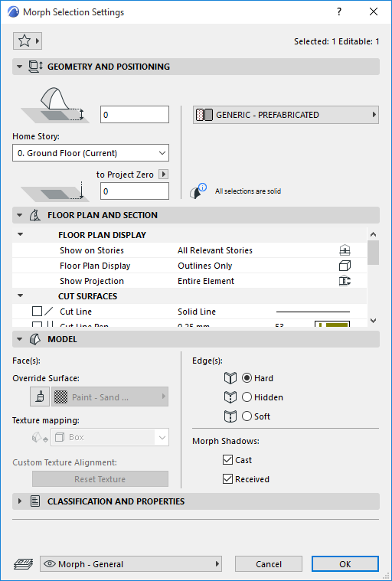Image resolution: width=392 pixels, height=581 pixels.
Task: Click the Hard edge icon
Action: pos(230,378)
